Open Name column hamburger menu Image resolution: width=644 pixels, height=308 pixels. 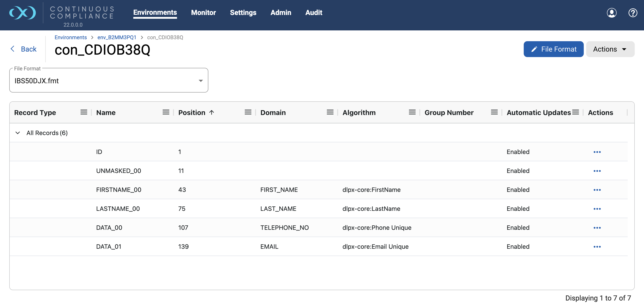coord(166,112)
